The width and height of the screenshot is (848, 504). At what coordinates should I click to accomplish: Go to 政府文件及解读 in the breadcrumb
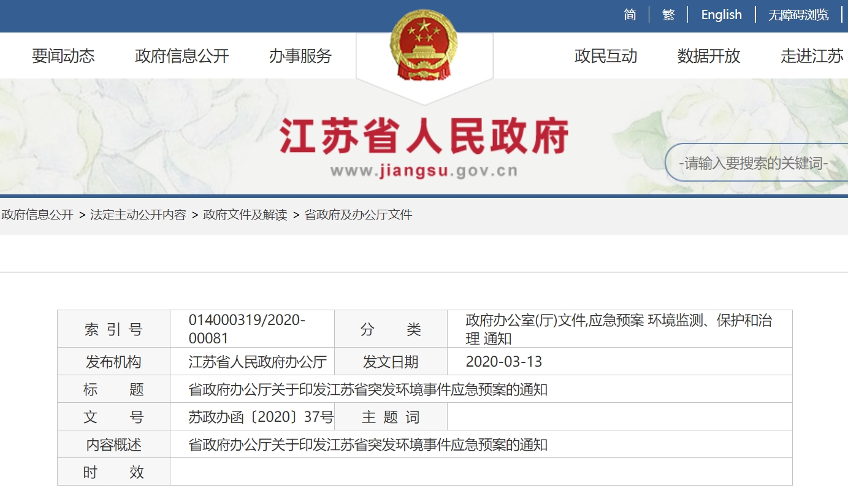tap(245, 215)
